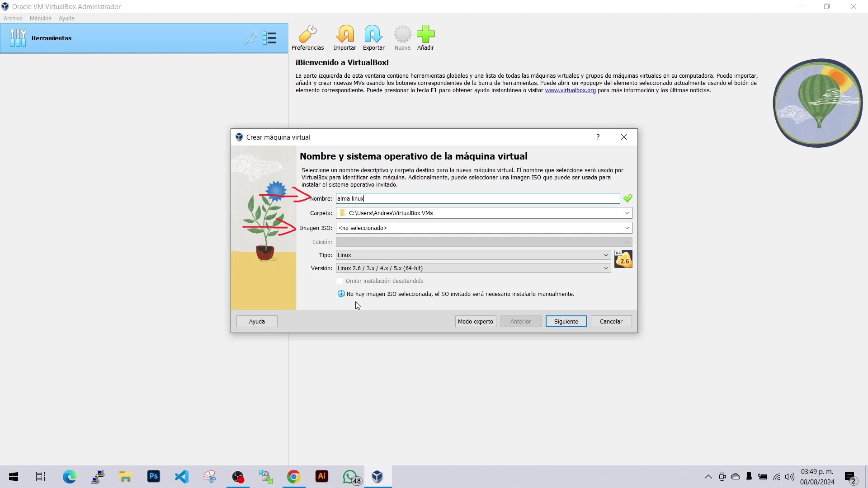
Task: Open Adobe Illustrator from taskbar
Action: (322, 477)
